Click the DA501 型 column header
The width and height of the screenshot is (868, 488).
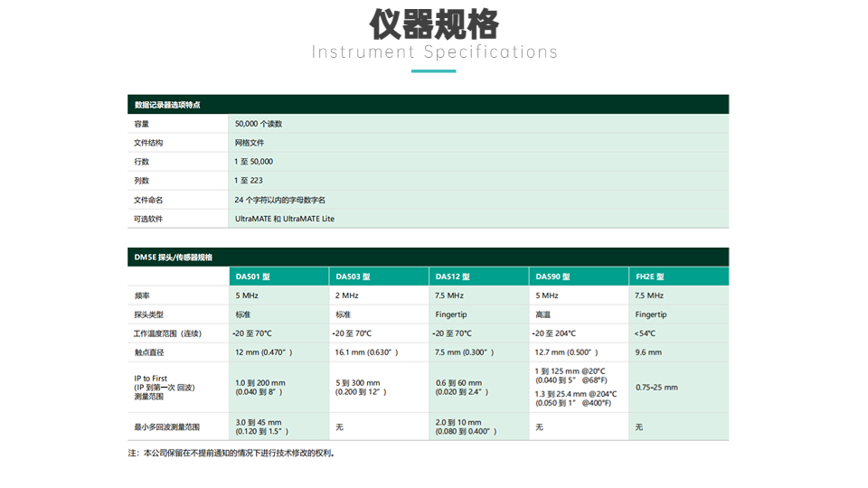pos(252,277)
